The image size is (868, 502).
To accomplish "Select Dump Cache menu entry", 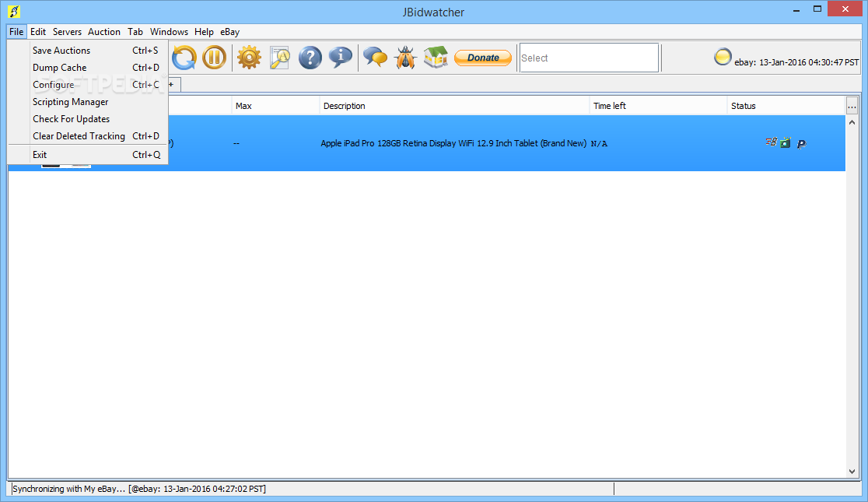I will tap(88, 68).
